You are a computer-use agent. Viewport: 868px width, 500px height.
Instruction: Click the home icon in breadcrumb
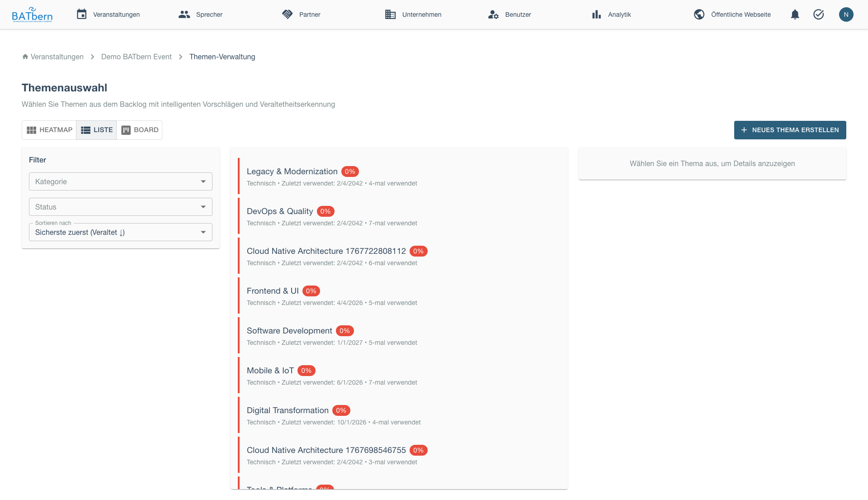25,57
